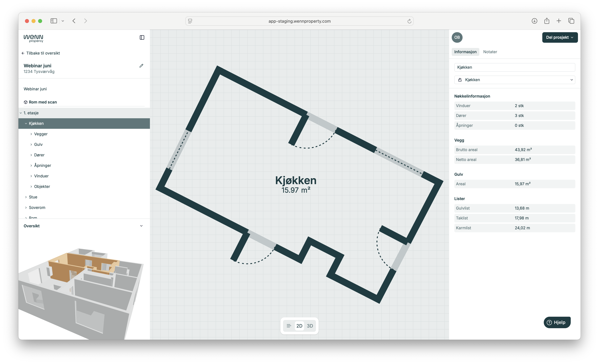Click the Safari share icon

(x=547, y=21)
